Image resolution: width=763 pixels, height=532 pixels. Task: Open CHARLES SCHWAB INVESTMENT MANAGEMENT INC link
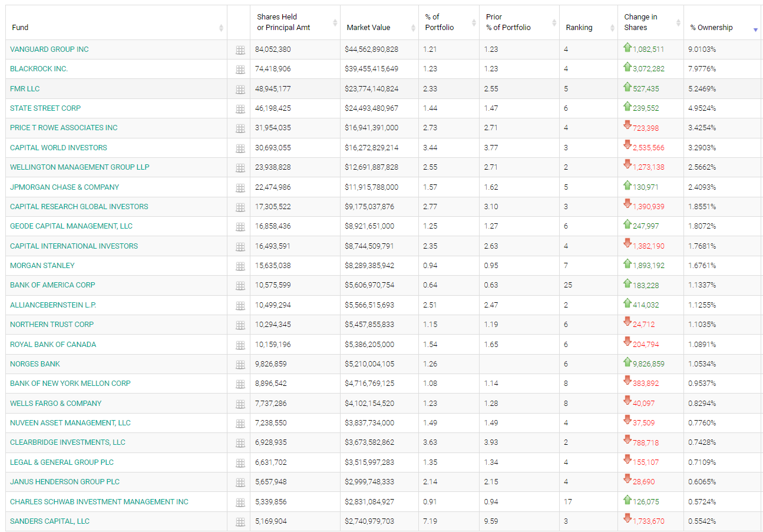99,502
